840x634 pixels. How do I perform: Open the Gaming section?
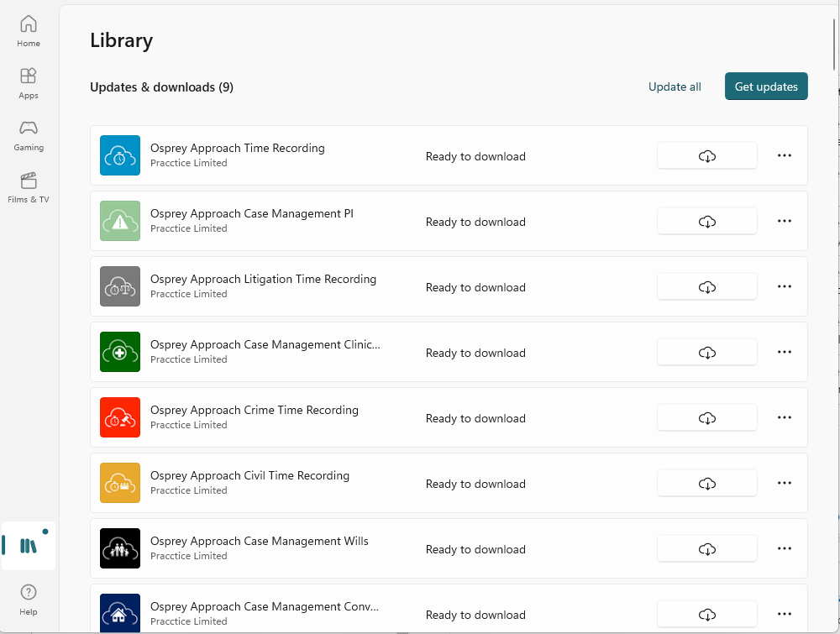pyautogui.click(x=29, y=135)
